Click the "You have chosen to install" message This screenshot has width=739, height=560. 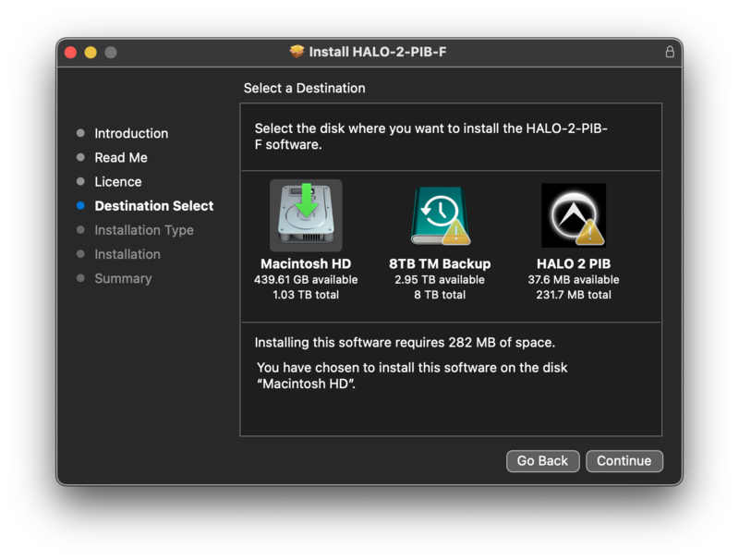tap(412, 376)
